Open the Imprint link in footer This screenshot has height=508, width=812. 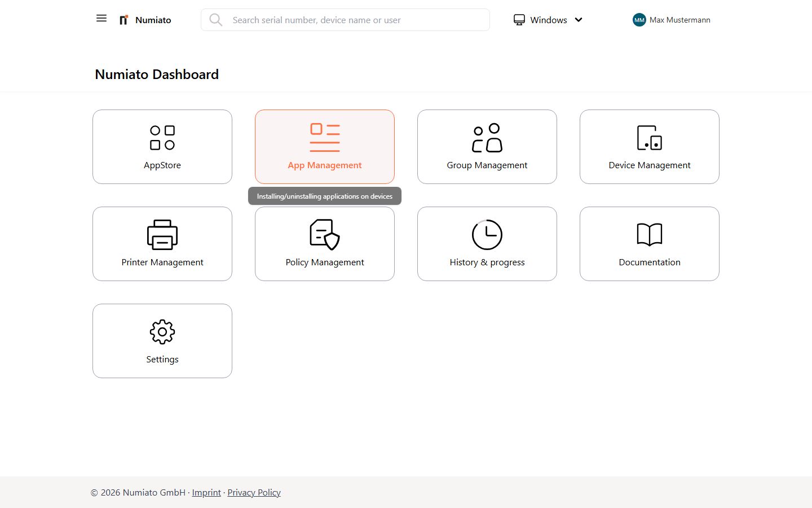tap(206, 492)
